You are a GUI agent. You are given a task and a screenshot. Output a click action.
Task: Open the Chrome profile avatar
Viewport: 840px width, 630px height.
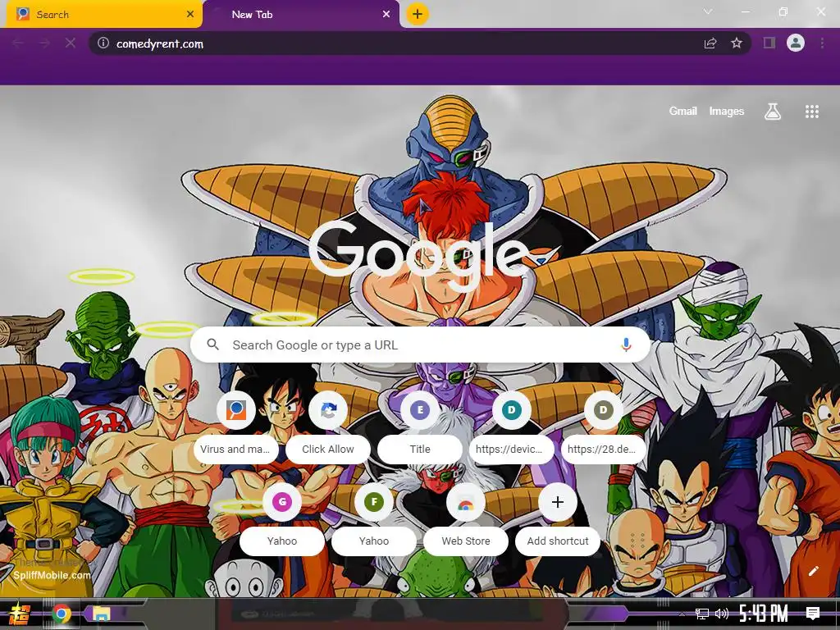pyautogui.click(x=796, y=43)
